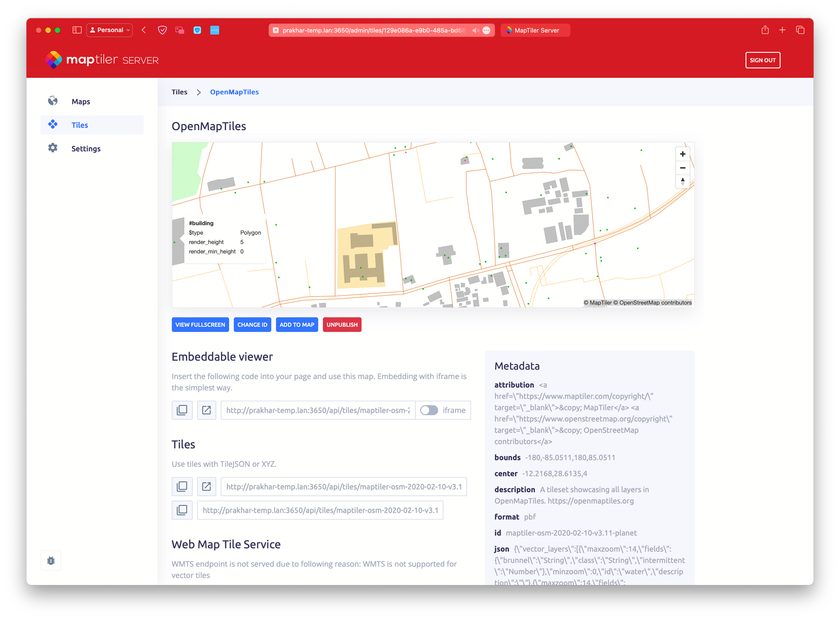The width and height of the screenshot is (840, 620).
Task: Click the shield privacy icon in toolbar
Action: click(x=162, y=30)
